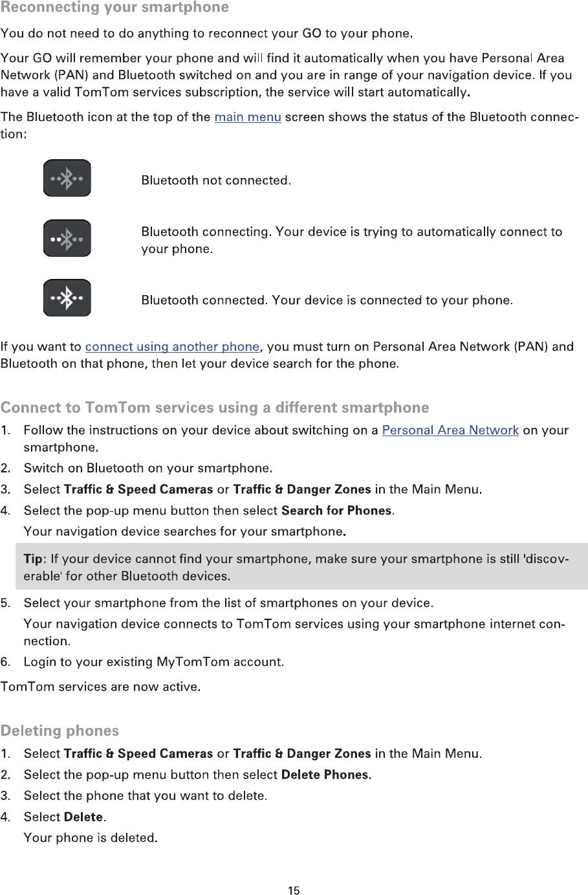
Task: Click the Deleting phones heading
Action: (60, 731)
